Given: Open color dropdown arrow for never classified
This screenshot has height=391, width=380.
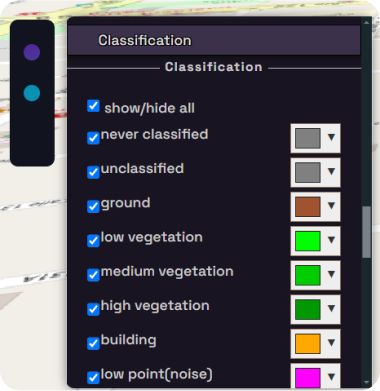Looking at the screenshot, I should (x=331, y=138).
